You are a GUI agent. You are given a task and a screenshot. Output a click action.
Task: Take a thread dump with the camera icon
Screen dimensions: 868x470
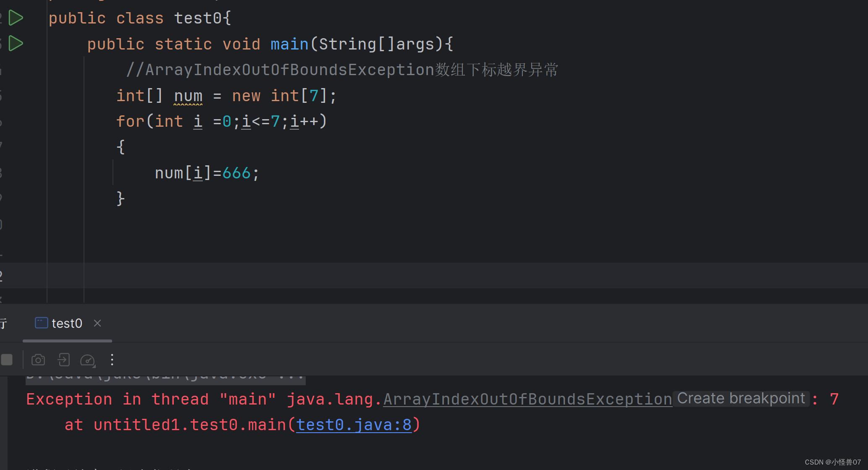click(38, 360)
